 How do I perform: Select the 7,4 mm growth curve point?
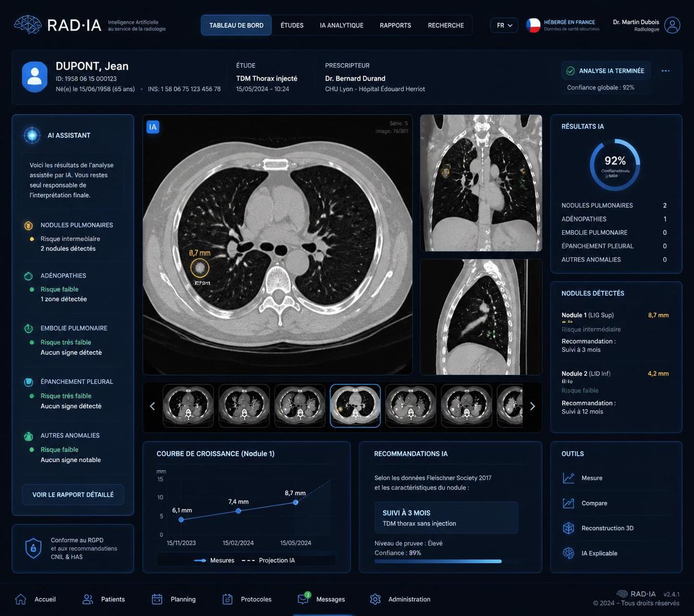pos(238,511)
